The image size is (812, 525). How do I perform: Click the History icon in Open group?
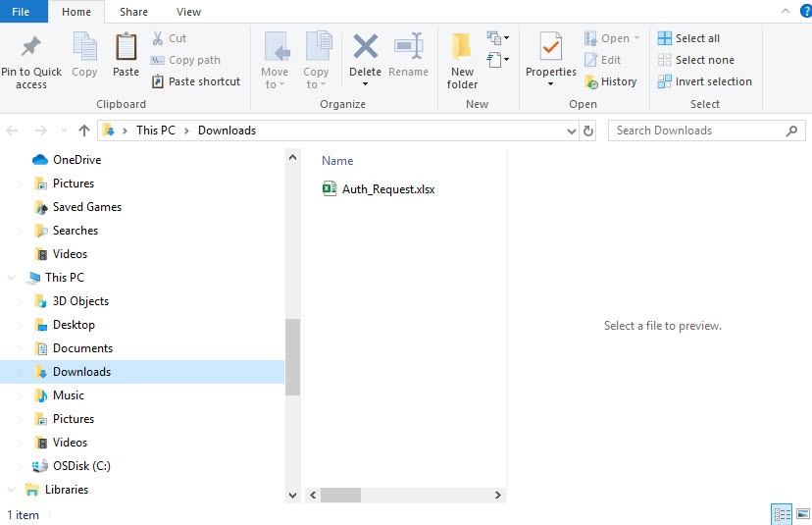tap(591, 81)
